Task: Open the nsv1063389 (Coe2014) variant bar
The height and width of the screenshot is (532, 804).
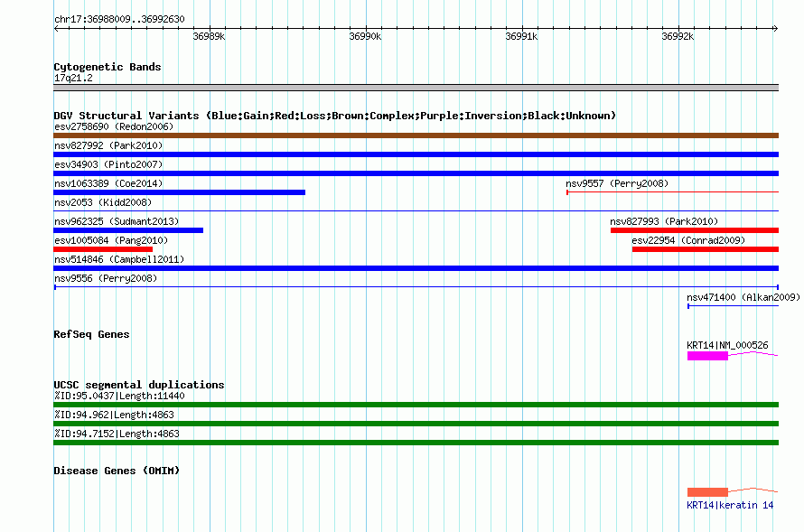Action: click(x=180, y=192)
